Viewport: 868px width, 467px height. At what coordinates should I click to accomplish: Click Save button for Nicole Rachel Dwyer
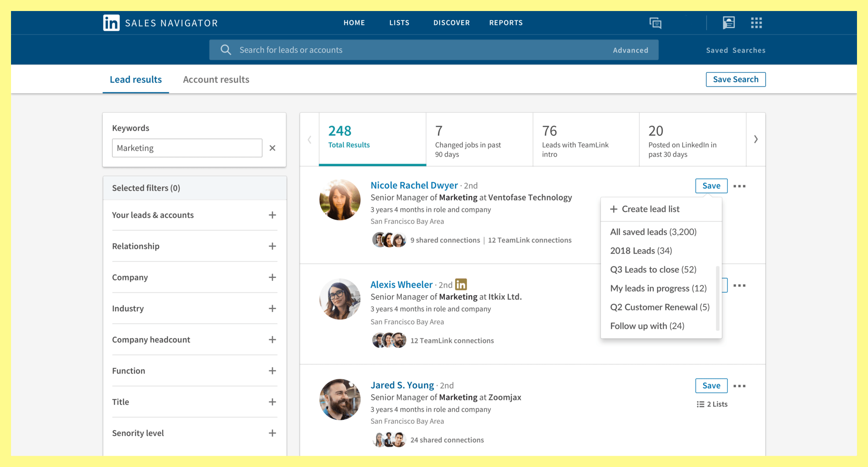711,186
